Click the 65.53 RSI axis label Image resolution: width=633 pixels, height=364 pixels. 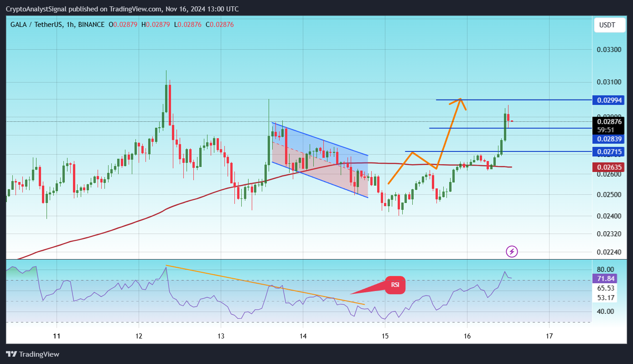(x=605, y=288)
